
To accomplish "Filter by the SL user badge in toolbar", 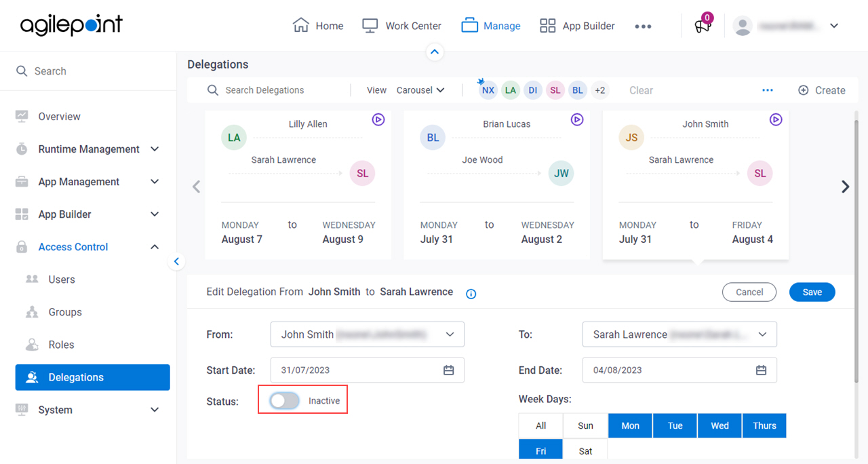I will 555,90.
